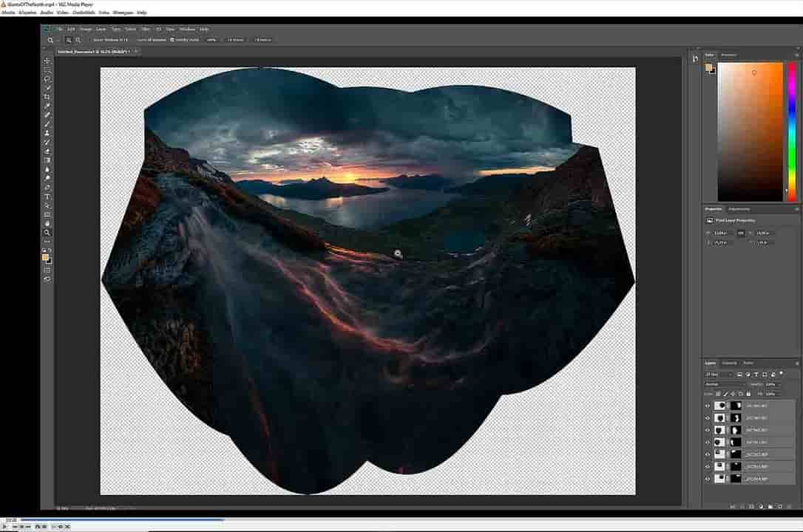The width and height of the screenshot is (803, 532).
Task: Select the Crop tool
Action: pos(47,97)
